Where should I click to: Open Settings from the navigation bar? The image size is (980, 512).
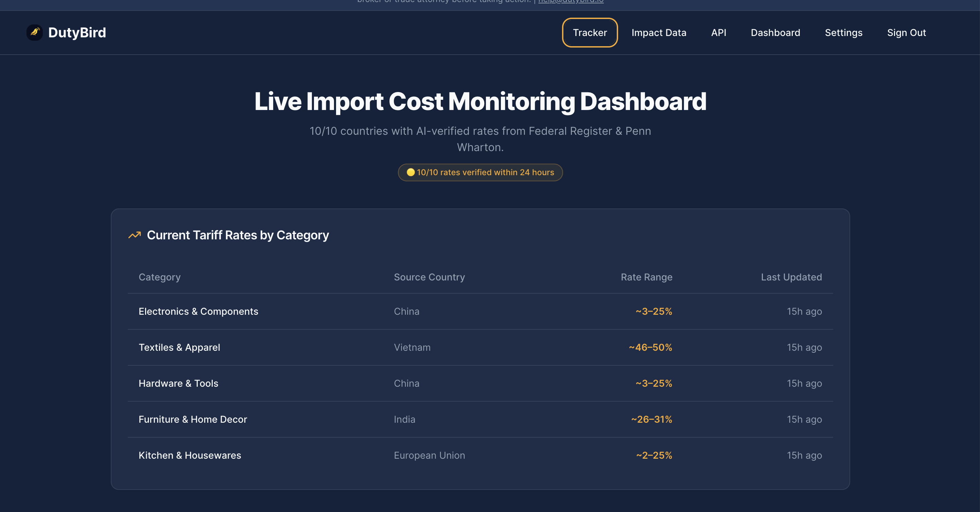point(843,33)
